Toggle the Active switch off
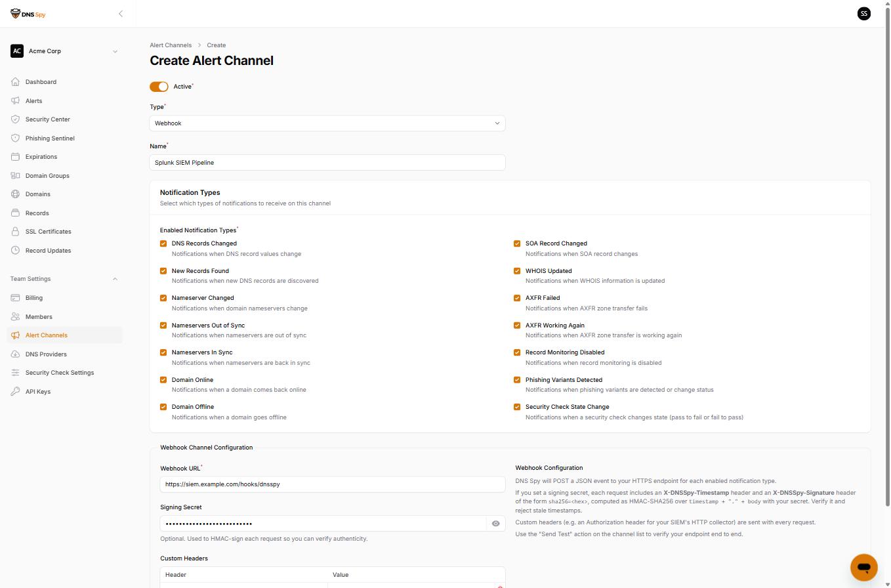This screenshot has width=891, height=588. (159, 87)
